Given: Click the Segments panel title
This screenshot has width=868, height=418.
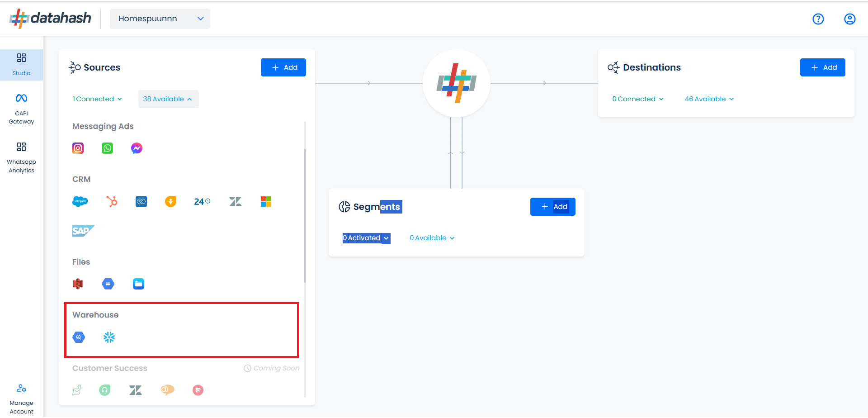Looking at the screenshot, I should tap(377, 207).
